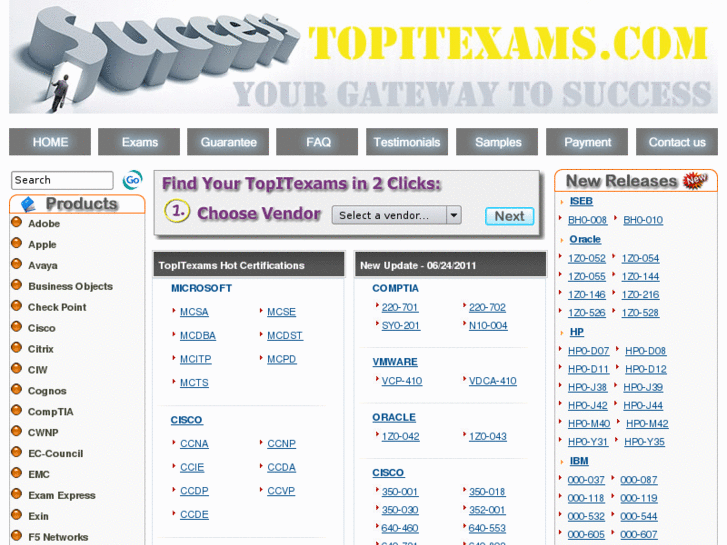Open the Oracle link in New Releases
Viewport: 727px width, 545px height.
585,239
